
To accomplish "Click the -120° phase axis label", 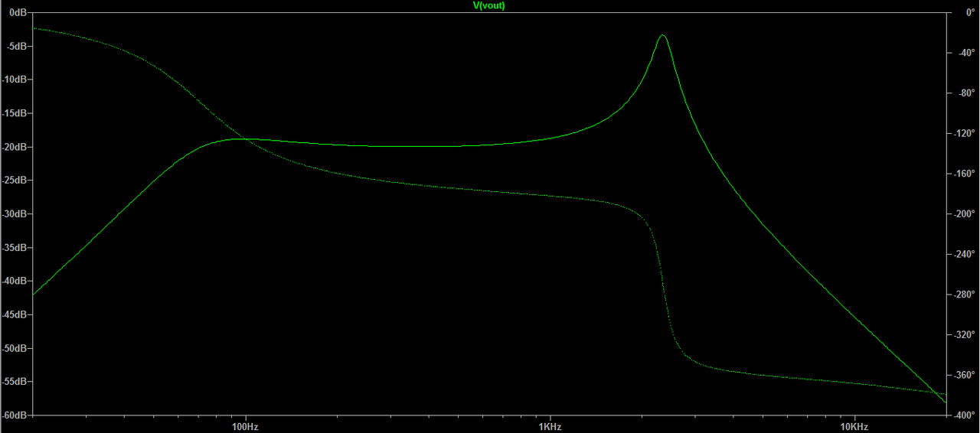I will click(x=965, y=134).
